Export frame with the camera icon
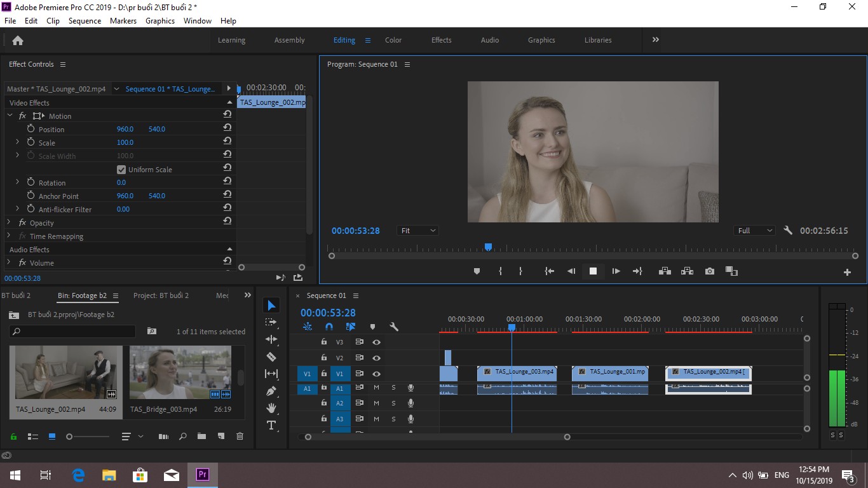868x488 pixels. (710, 271)
